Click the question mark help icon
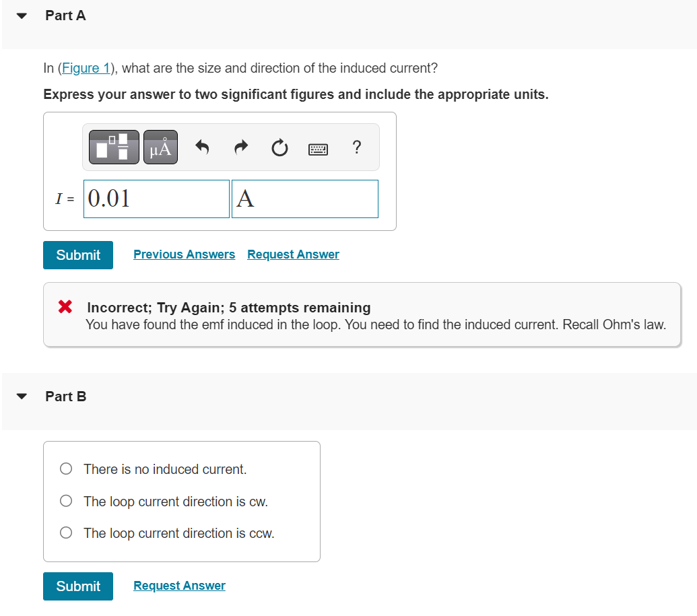Image resolution: width=697 pixels, height=616 pixels. coord(357,147)
